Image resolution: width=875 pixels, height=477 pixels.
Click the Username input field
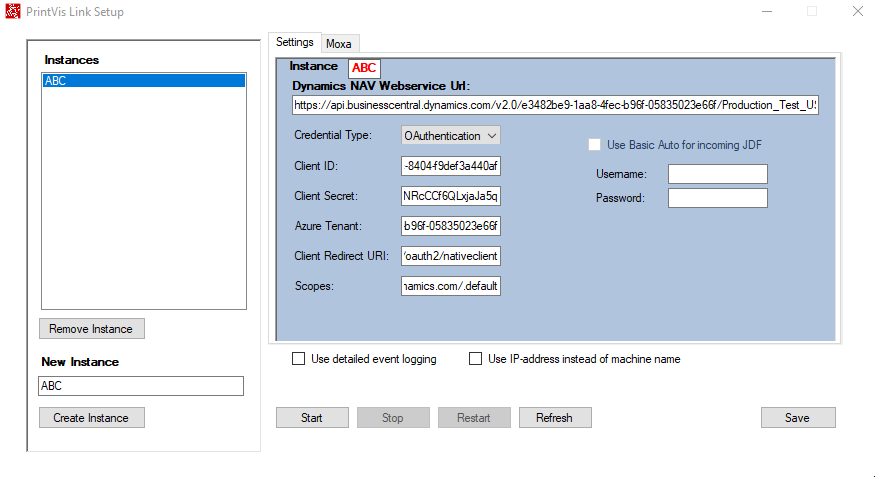click(717, 174)
